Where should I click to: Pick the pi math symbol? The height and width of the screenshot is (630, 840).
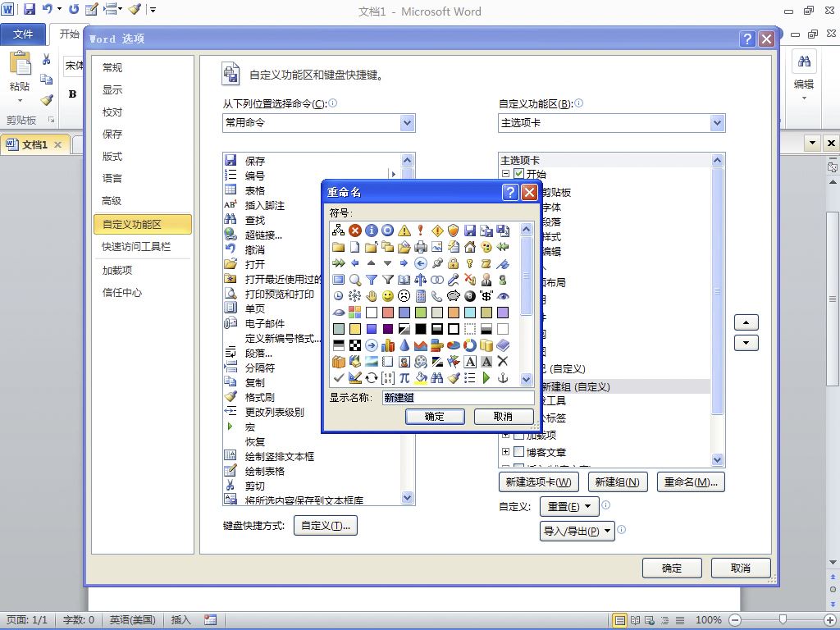404,378
